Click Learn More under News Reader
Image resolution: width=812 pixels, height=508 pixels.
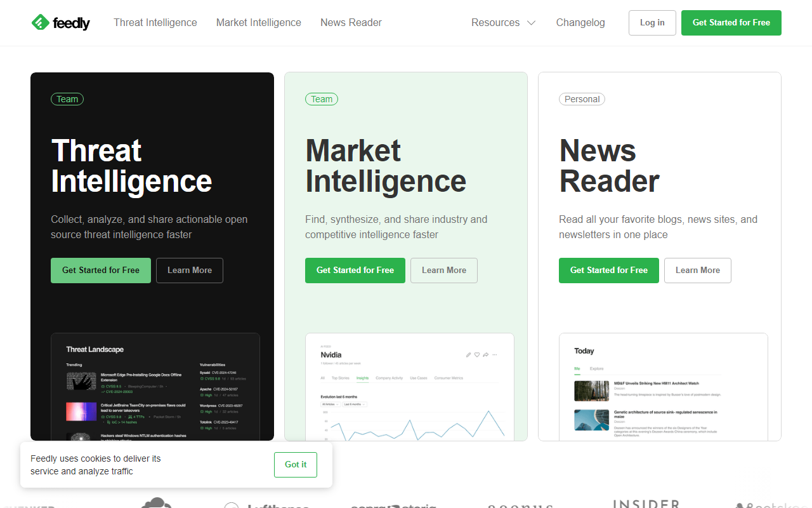697,271
